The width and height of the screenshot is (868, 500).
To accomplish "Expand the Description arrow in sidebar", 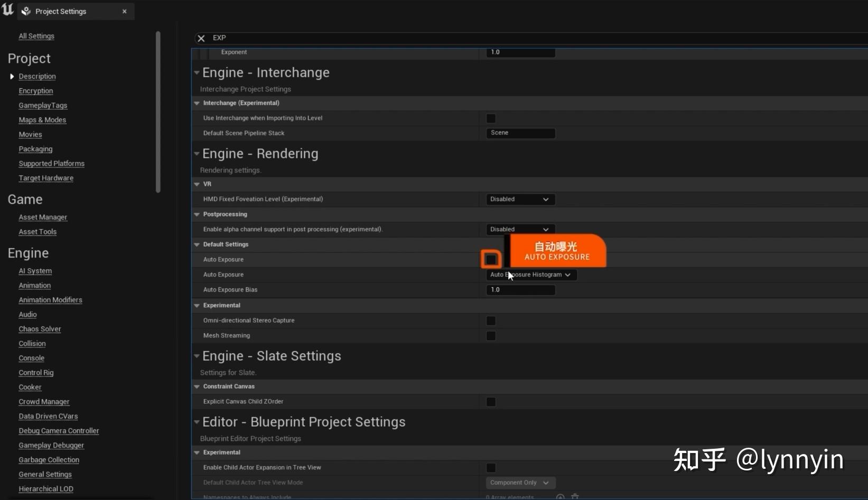I will pyautogui.click(x=12, y=77).
